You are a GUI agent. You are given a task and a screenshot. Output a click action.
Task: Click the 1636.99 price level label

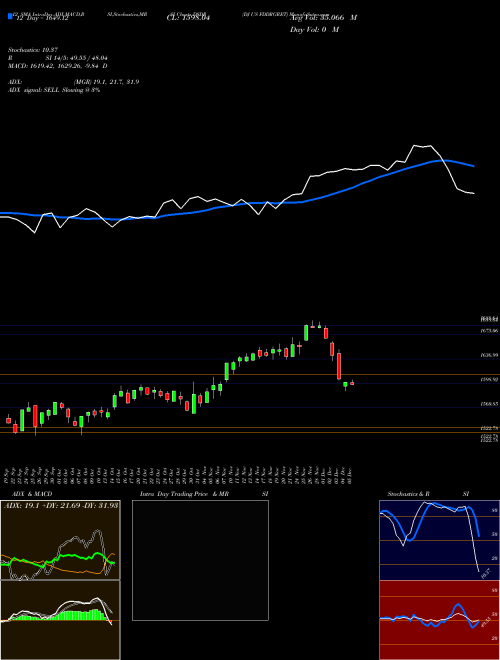pos(489,355)
